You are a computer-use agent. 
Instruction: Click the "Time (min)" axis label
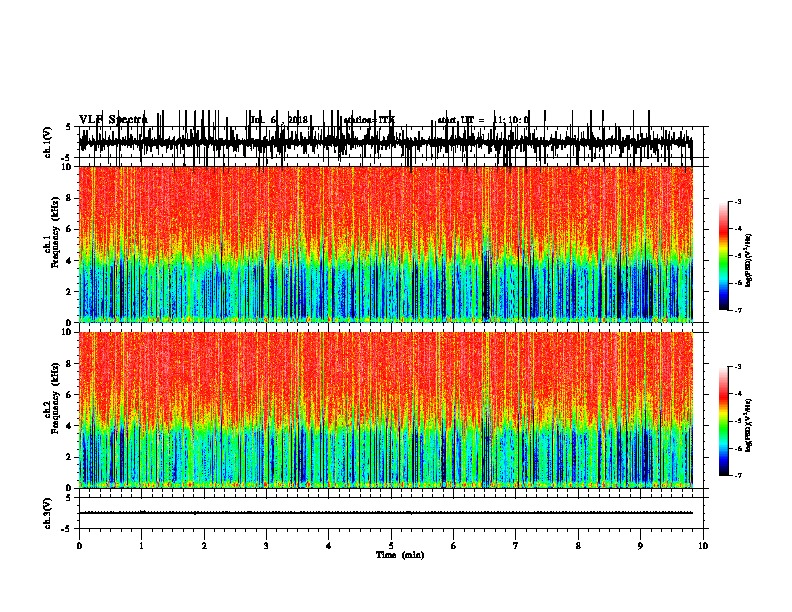tap(400, 555)
